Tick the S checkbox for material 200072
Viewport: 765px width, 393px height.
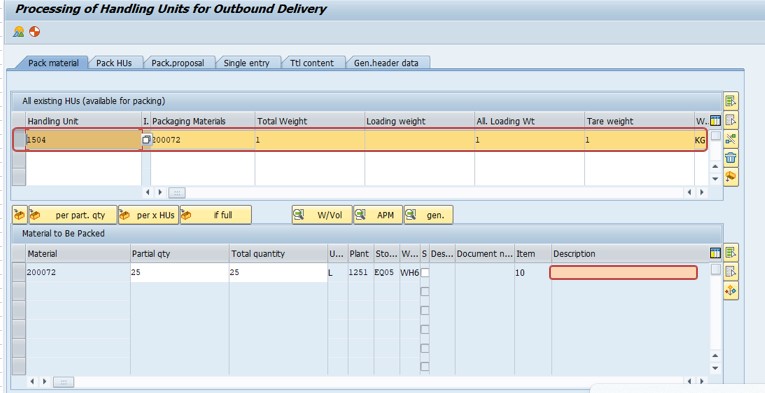tap(425, 273)
